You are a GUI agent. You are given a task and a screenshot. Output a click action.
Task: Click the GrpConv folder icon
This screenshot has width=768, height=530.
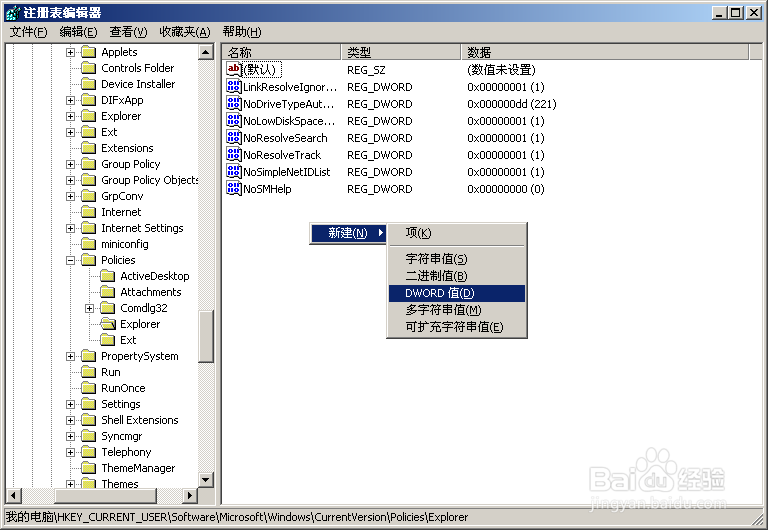pyautogui.click(x=89, y=196)
